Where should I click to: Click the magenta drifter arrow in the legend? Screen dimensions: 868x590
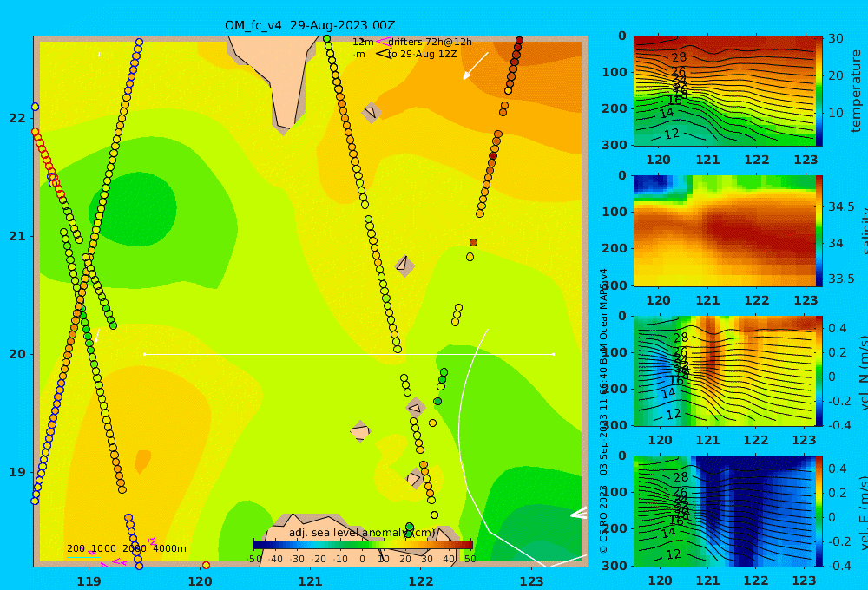coord(382,42)
